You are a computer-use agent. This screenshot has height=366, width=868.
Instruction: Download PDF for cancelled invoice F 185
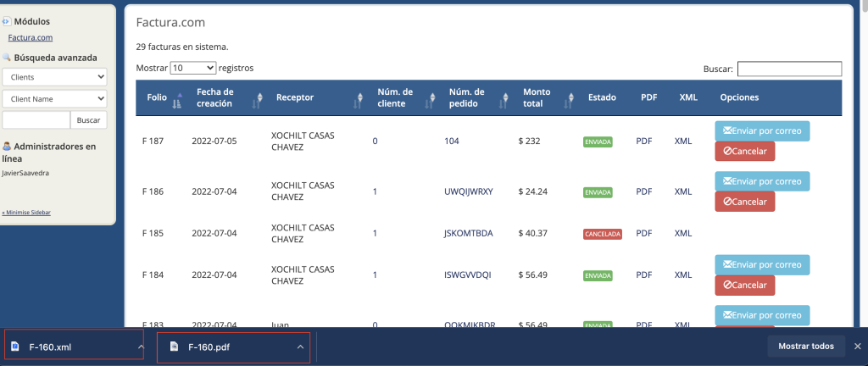pyautogui.click(x=644, y=233)
